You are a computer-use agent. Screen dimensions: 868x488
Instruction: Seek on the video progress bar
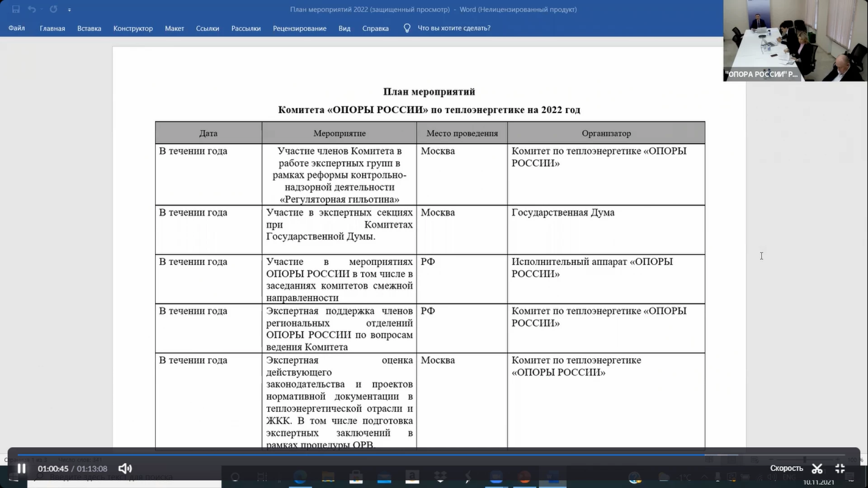pos(430,455)
